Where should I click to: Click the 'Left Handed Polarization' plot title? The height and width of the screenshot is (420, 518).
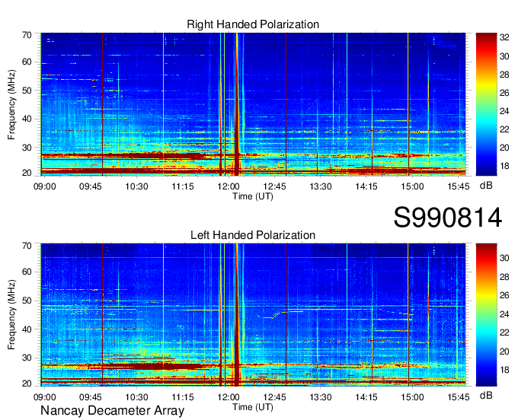(x=253, y=235)
